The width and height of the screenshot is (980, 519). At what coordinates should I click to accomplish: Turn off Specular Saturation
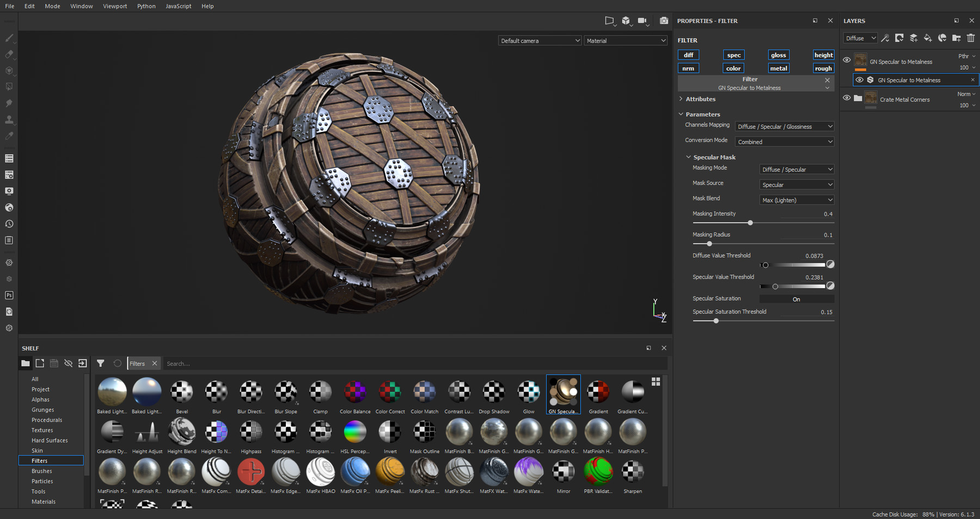pyautogui.click(x=797, y=298)
